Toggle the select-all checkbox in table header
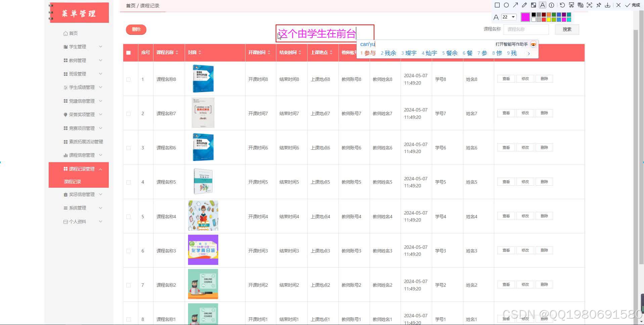644x325 pixels. (128, 52)
